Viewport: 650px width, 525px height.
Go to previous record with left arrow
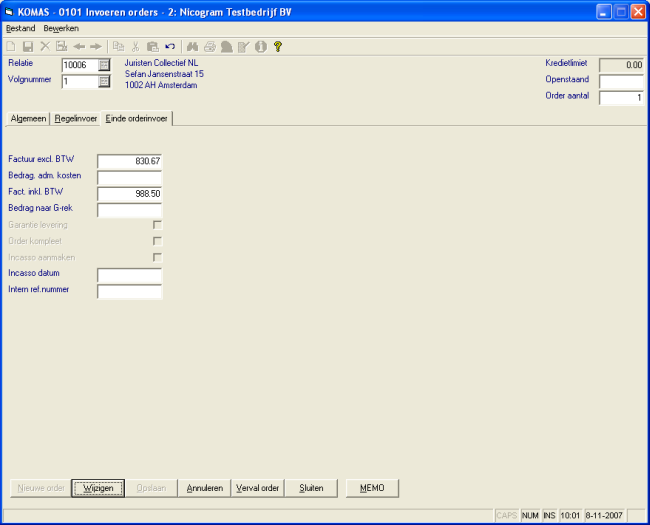click(79, 46)
